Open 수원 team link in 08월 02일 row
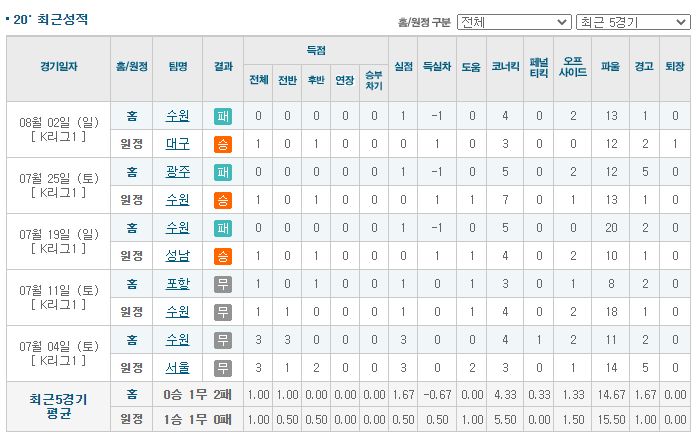This screenshot has height=438, width=696. (x=178, y=116)
